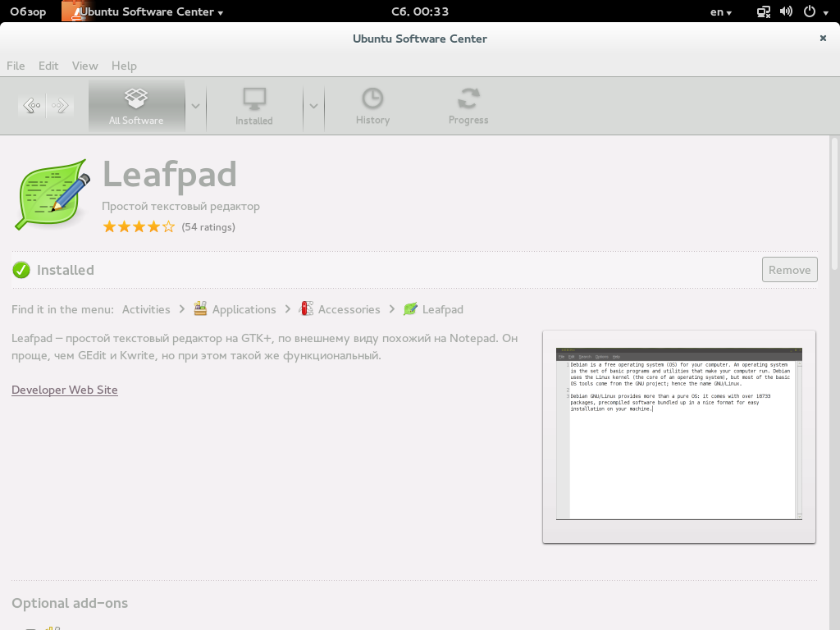Screen dimensions: 840x630
Task: Click the small Leafpad menu path icon
Action: coord(410,309)
